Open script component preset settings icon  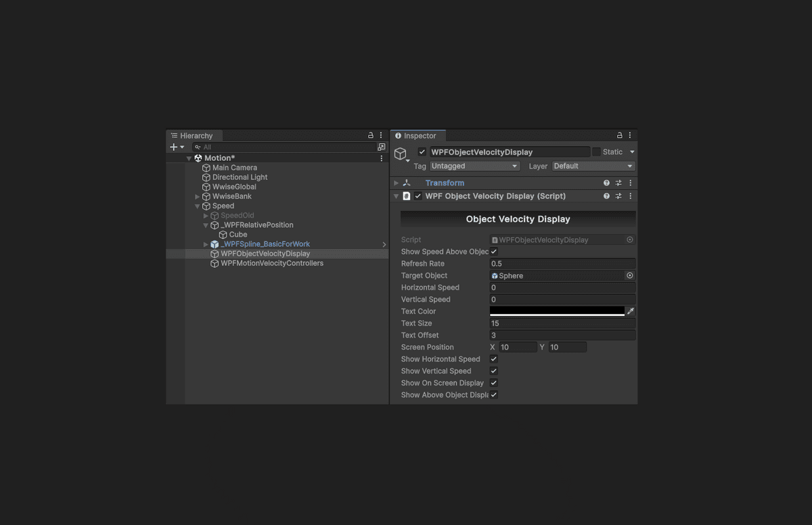pos(618,196)
